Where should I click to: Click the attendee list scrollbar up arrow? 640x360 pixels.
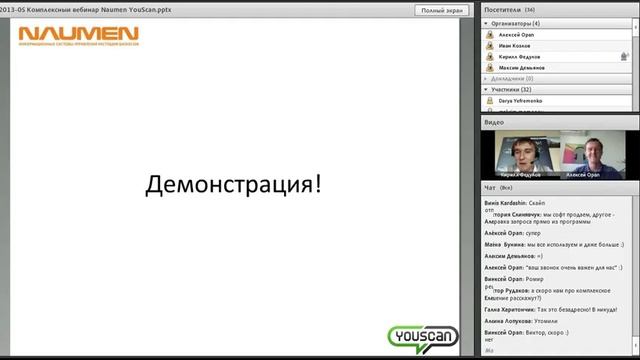(x=636, y=27)
